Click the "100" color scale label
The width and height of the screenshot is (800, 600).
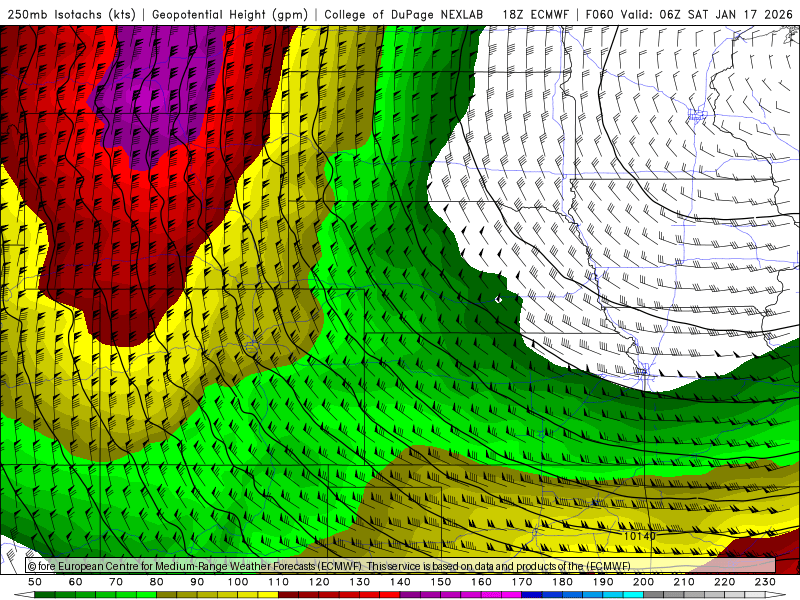pos(238,582)
